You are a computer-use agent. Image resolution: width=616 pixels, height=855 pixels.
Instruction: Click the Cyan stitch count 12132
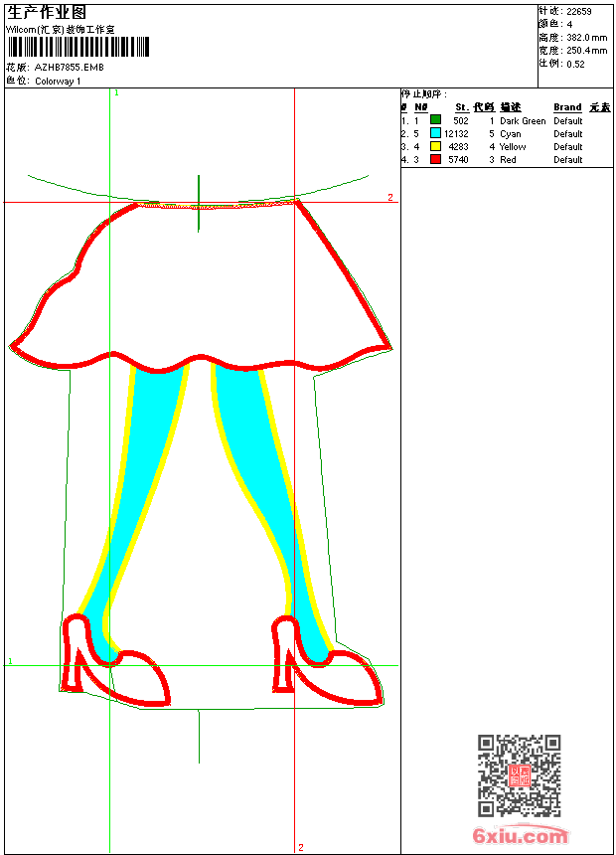click(456, 133)
